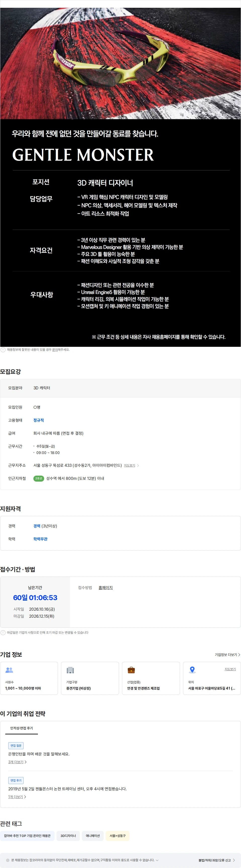Click the chevron next to 기업정보 더보기
Viewport: 241px width, 868px height.
coord(239,655)
